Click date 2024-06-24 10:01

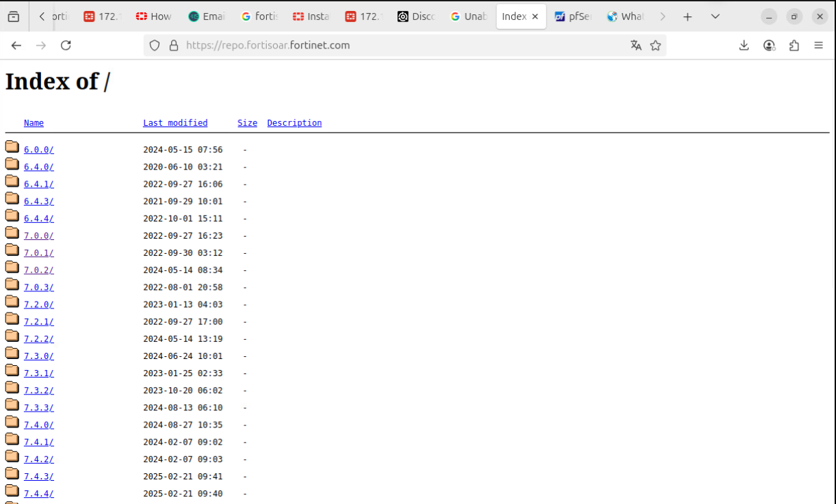pos(183,356)
